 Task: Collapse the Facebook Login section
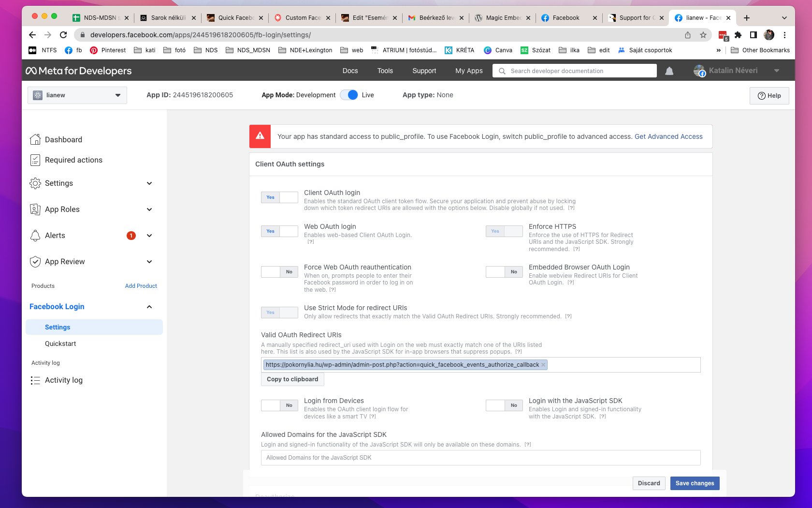click(x=149, y=307)
